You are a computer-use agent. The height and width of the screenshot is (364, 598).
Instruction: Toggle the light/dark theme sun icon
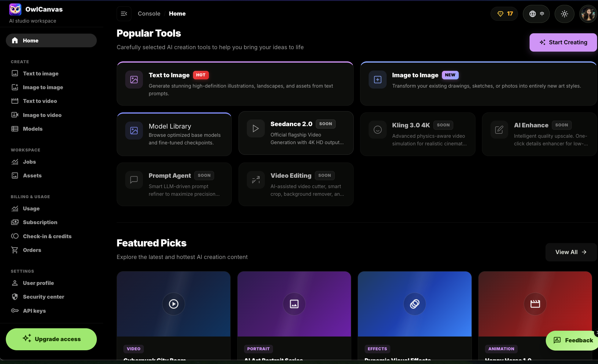click(x=564, y=14)
